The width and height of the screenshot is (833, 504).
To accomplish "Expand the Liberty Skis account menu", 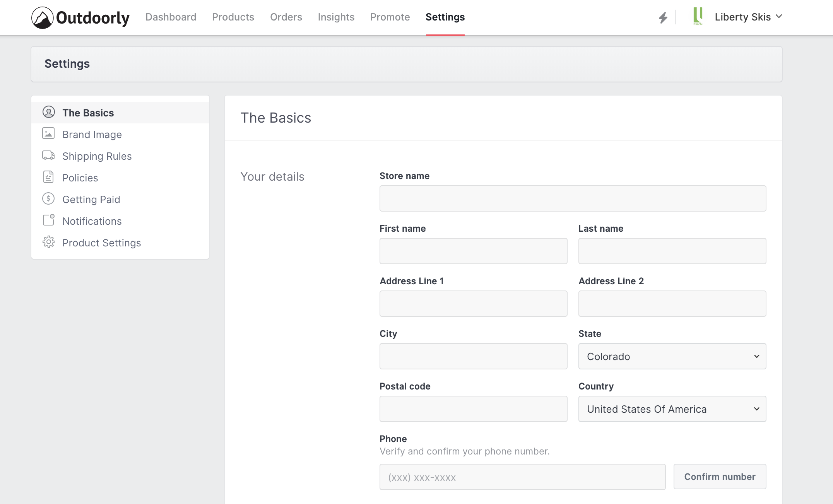I will point(748,17).
